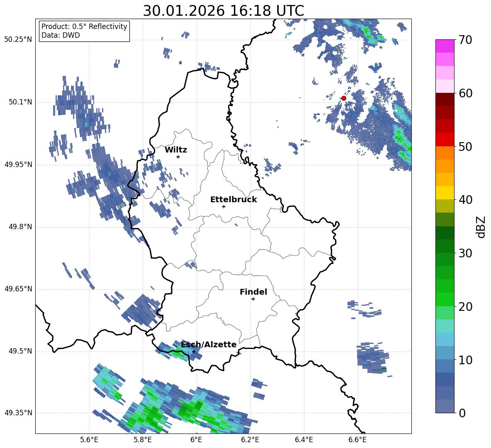
Task: Click the 50.1°N latitude tick label
Action: point(20,102)
